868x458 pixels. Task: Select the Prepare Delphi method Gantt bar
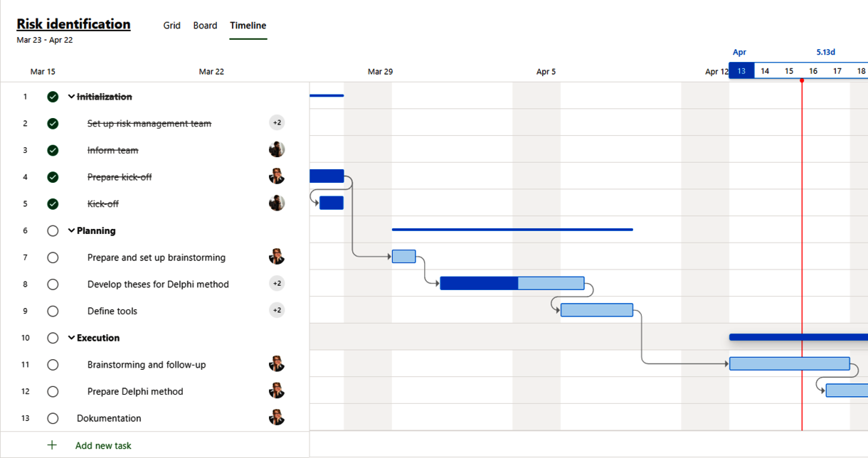pos(847,390)
